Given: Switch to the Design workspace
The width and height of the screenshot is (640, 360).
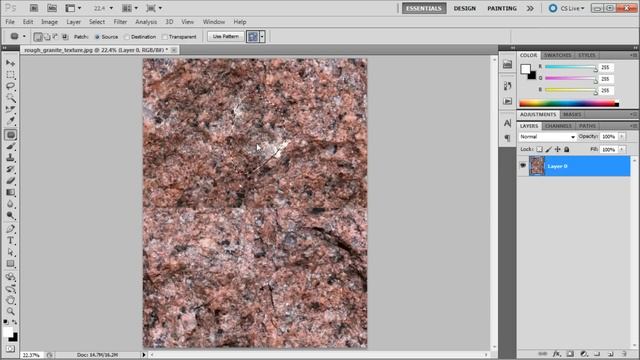Looking at the screenshot, I should (x=464, y=8).
